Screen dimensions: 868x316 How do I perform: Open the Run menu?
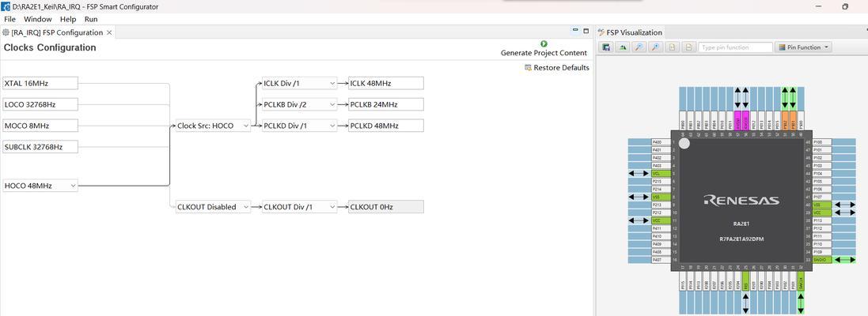point(91,19)
